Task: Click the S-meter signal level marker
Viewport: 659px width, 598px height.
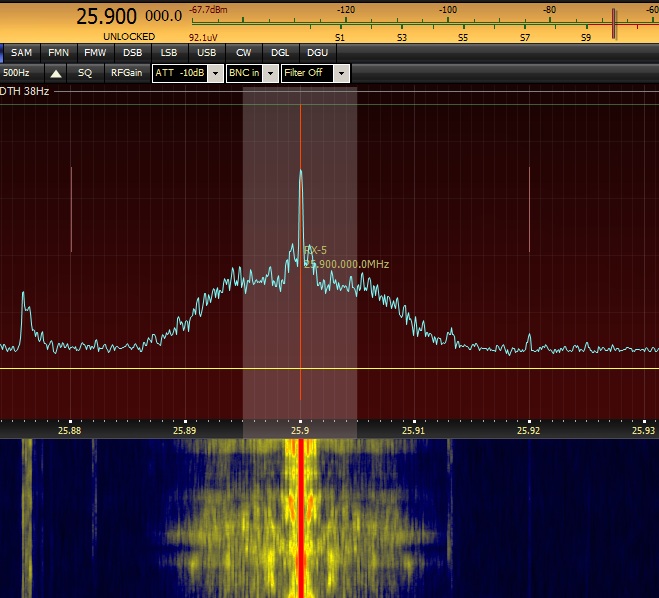Action: coord(614,24)
